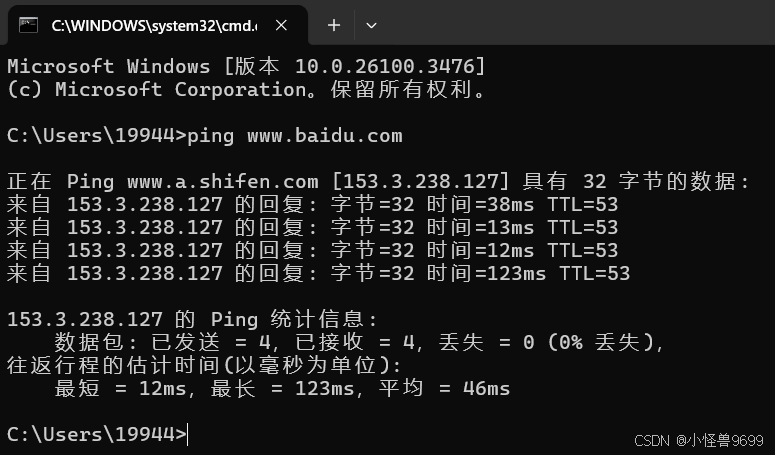
Task: Expand the new tab profile dropdown
Action: tap(371, 25)
